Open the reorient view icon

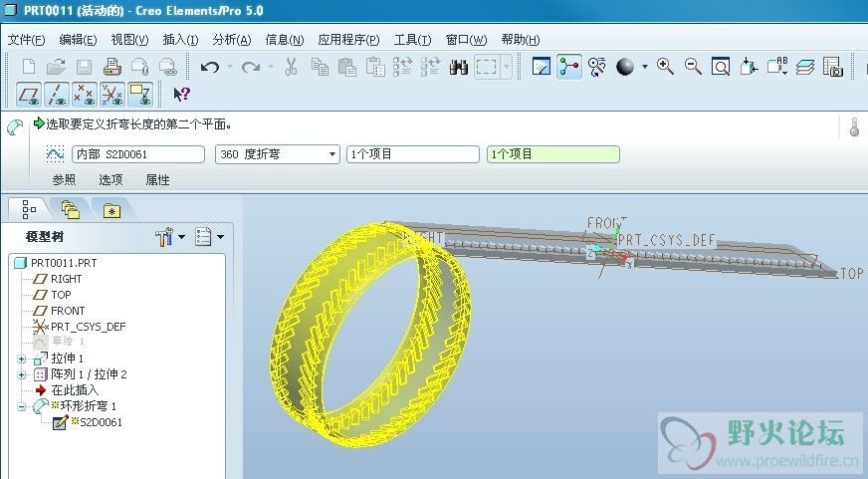tap(749, 67)
